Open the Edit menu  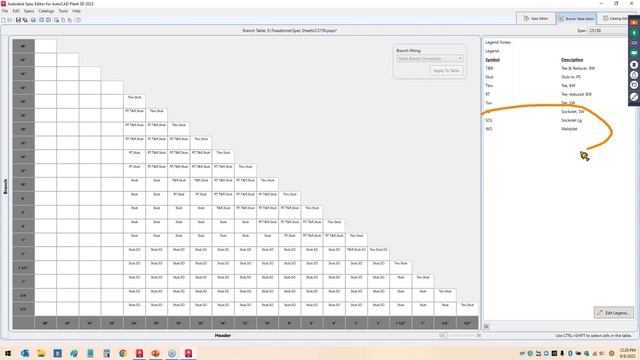(16, 11)
